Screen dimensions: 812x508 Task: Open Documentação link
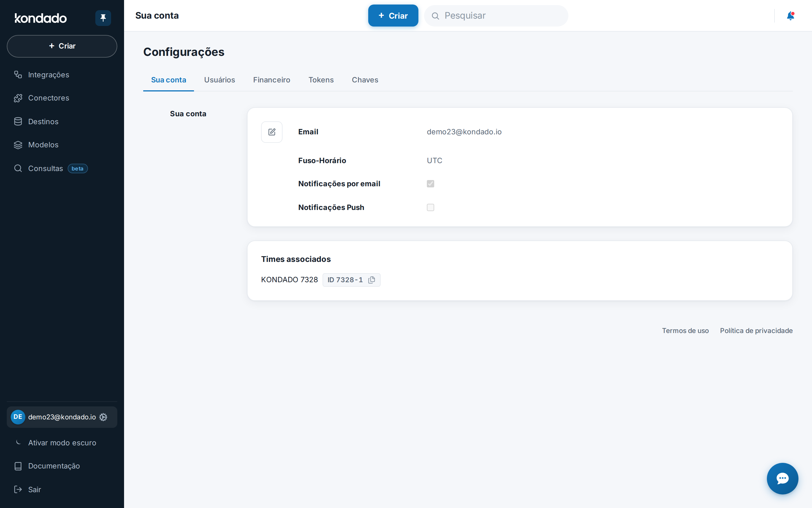(62, 466)
